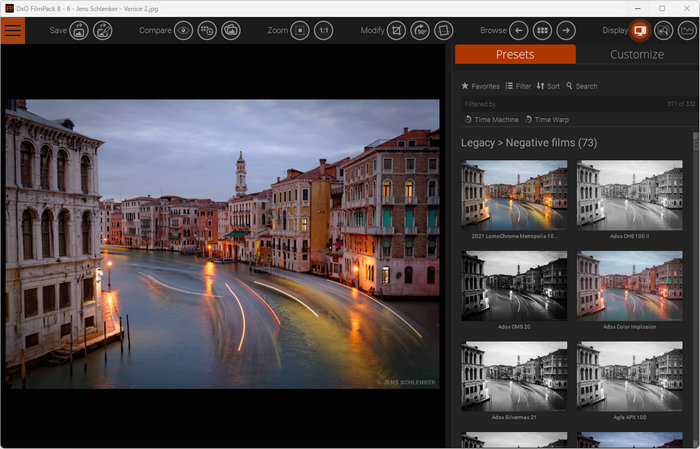The height and width of the screenshot is (449, 700).
Task: Rotate the image 90 degrees
Action: tap(420, 30)
